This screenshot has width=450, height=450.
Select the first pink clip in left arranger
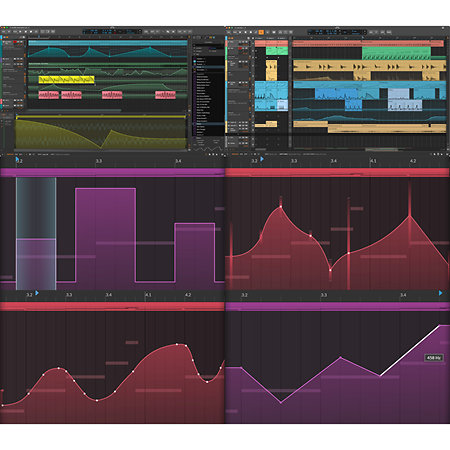click(x=49, y=95)
